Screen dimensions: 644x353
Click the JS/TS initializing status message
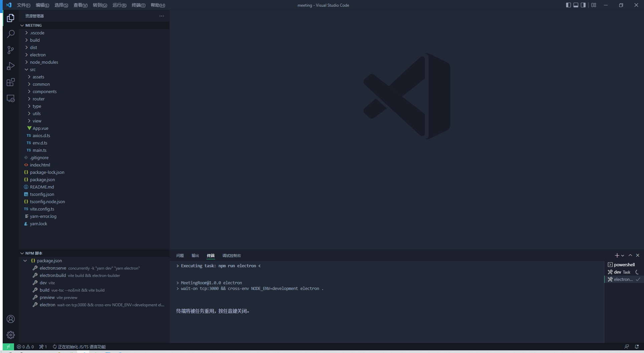[79, 347]
